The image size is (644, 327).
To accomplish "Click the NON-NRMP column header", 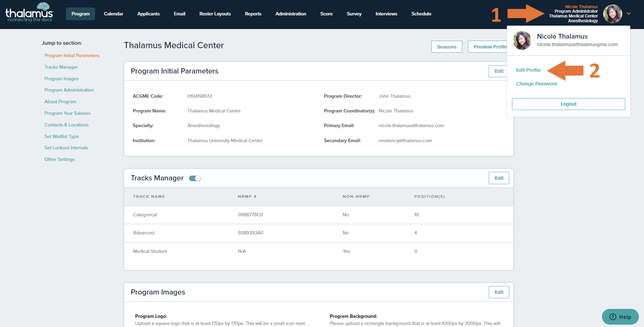I will (356, 196).
